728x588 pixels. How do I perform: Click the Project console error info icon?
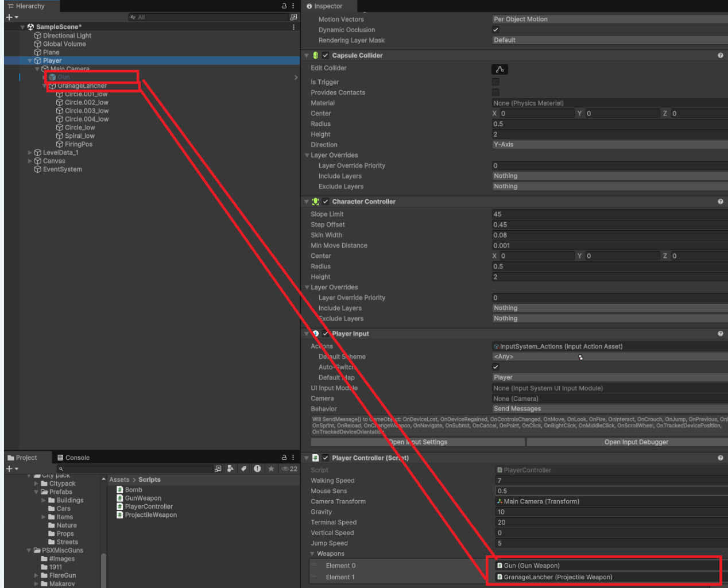[257, 469]
